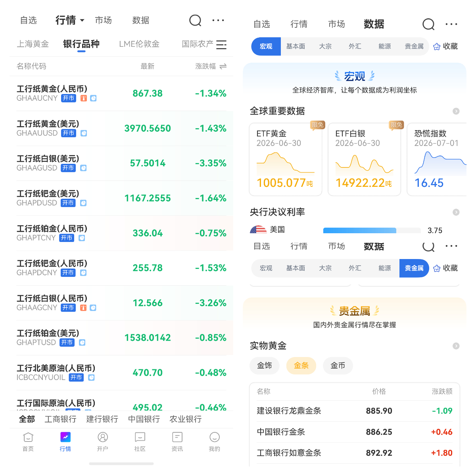Select 外汇 on the 宏观 screen
The image size is (476, 476).
[355, 46]
